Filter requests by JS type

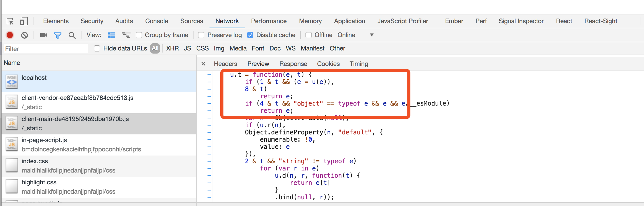point(188,48)
